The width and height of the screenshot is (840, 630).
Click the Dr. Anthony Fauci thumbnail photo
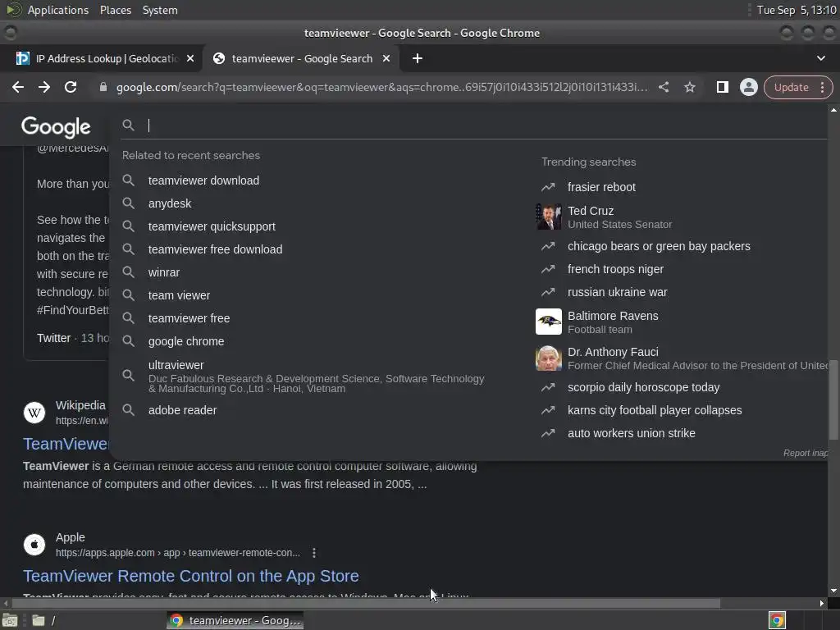click(x=549, y=358)
